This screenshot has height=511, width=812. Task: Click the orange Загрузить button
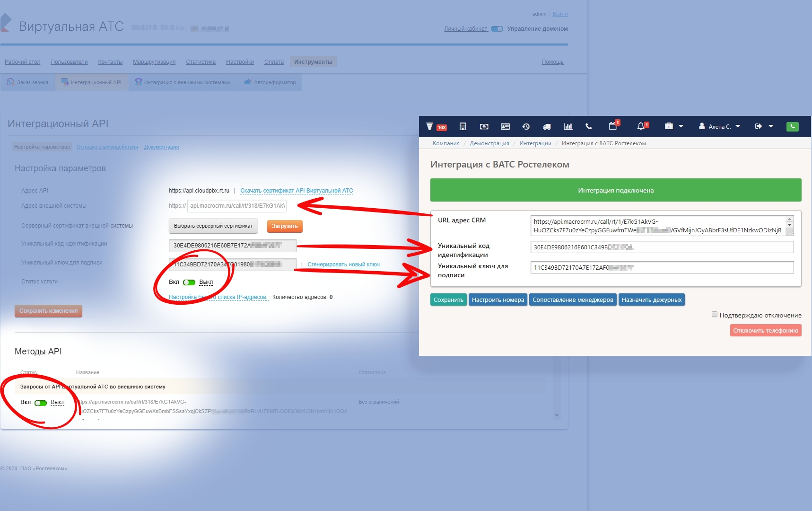[285, 226]
